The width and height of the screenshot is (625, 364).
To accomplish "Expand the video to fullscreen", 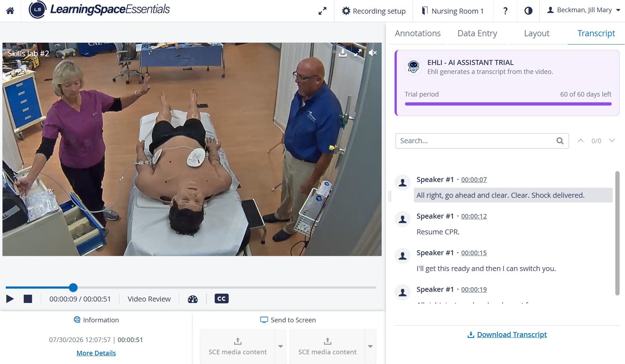I will [358, 53].
